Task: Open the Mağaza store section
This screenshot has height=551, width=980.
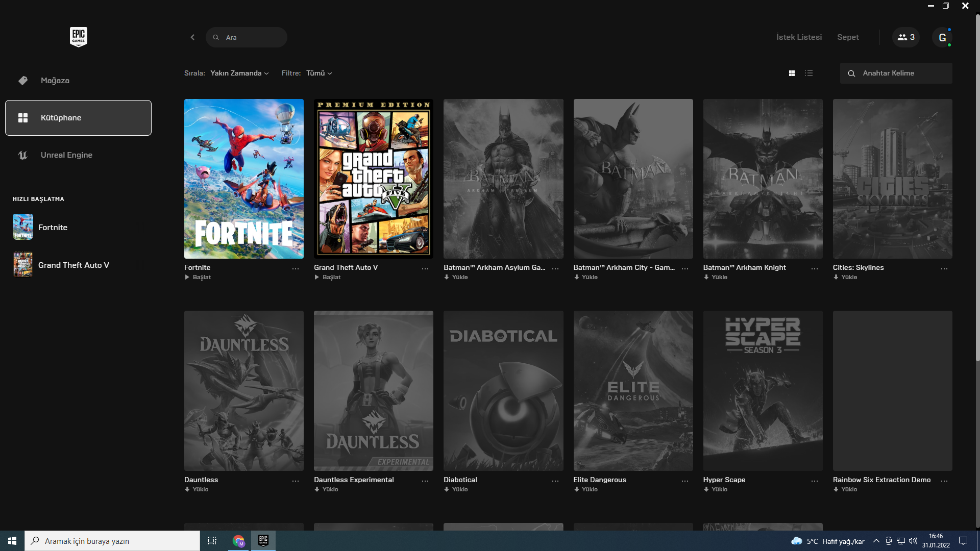Action: 78,81
